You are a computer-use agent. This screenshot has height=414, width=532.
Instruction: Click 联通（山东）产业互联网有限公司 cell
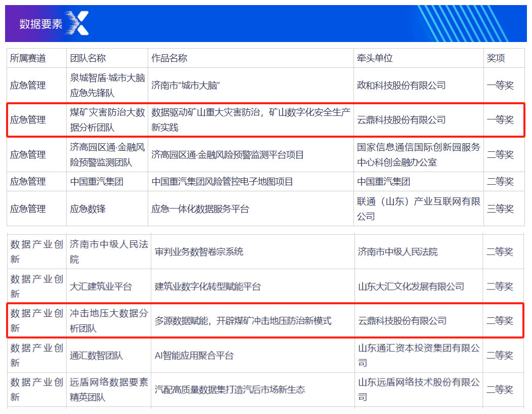coord(418,209)
